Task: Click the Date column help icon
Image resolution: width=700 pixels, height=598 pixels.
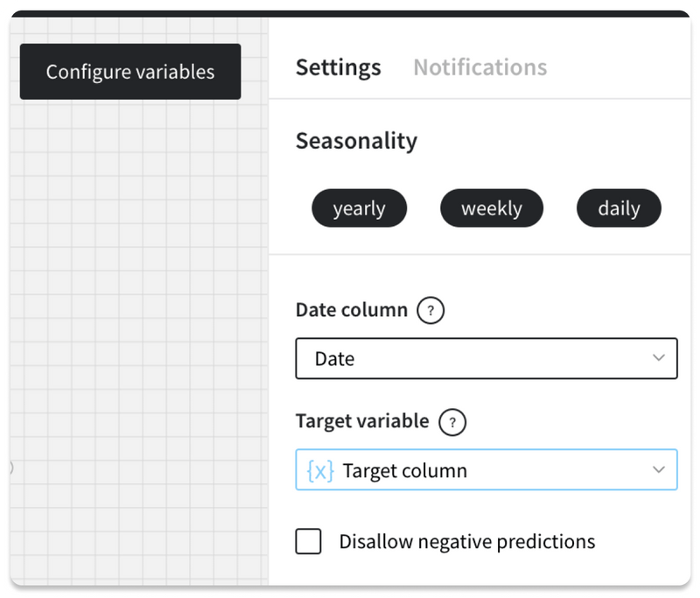Action: coord(430,310)
